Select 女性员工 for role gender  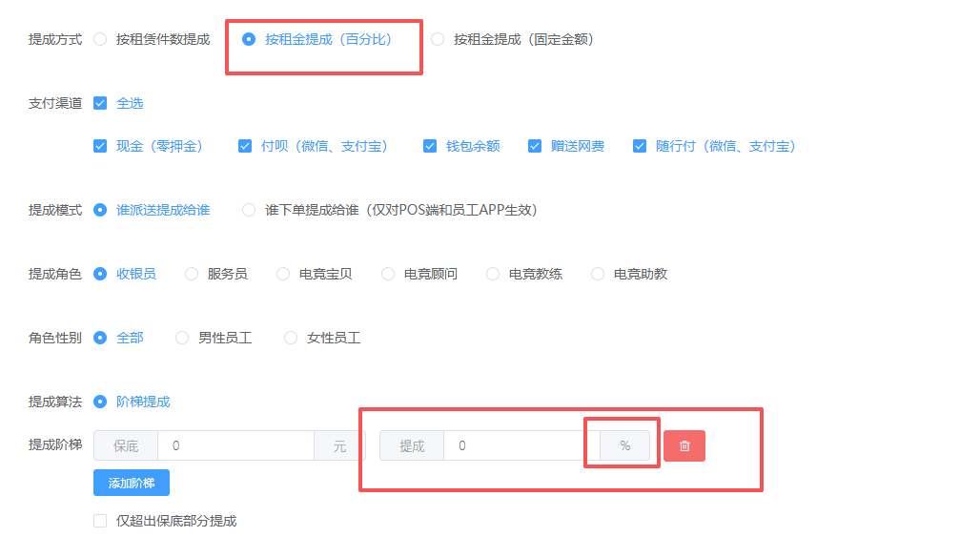pyautogui.click(x=291, y=339)
